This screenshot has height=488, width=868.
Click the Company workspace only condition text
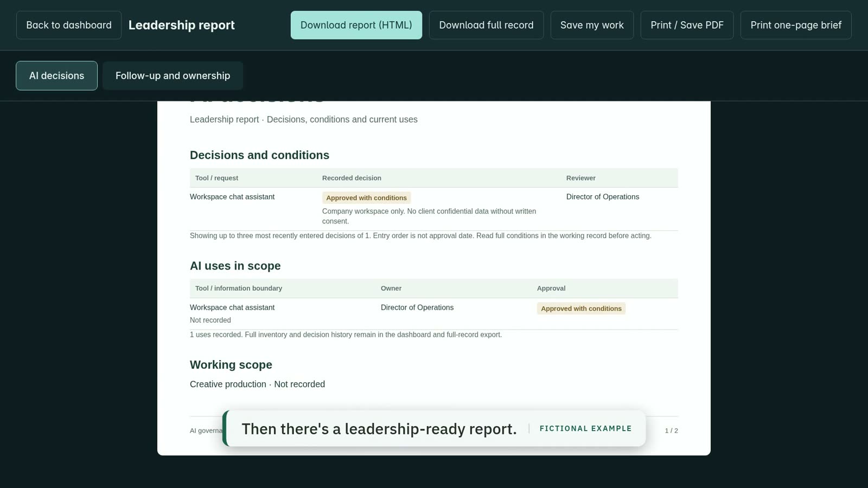(429, 216)
